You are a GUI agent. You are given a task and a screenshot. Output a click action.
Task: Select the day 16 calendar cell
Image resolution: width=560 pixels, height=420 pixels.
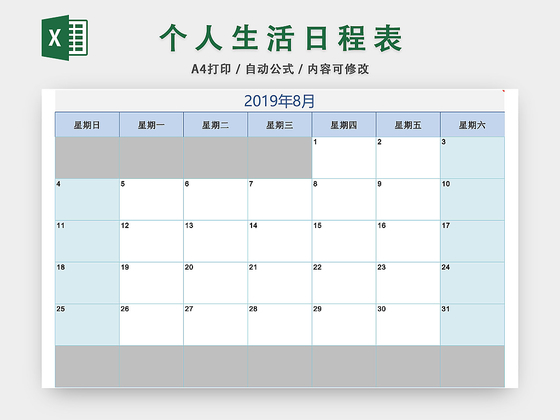(408, 241)
